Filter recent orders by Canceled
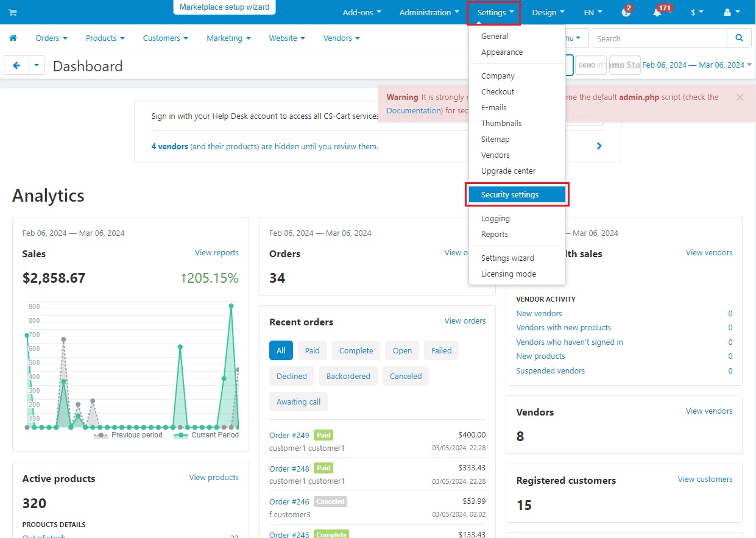 pos(406,376)
